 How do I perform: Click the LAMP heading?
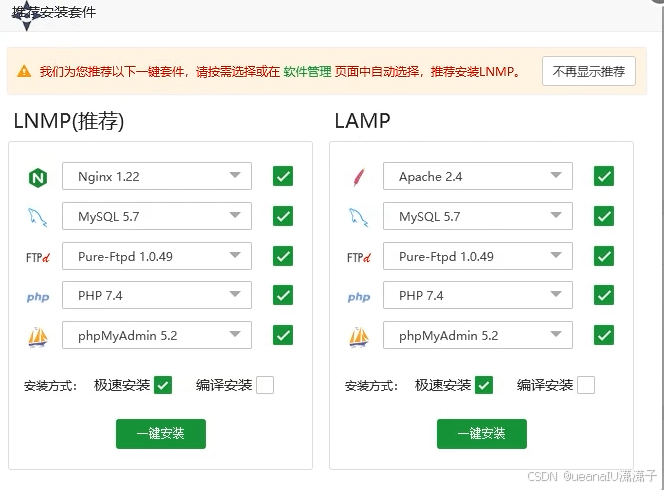click(x=362, y=121)
